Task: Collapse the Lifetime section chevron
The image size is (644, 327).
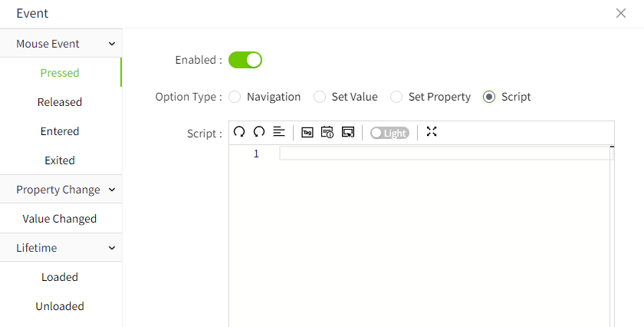Action: pyautogui.click(x=112, y=248)
